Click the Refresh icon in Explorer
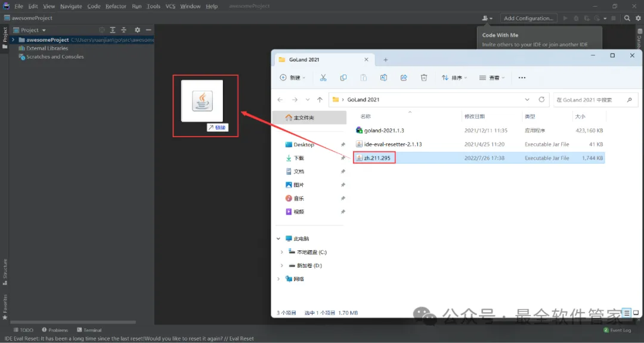The image size is (644, 343). (541, 100)
